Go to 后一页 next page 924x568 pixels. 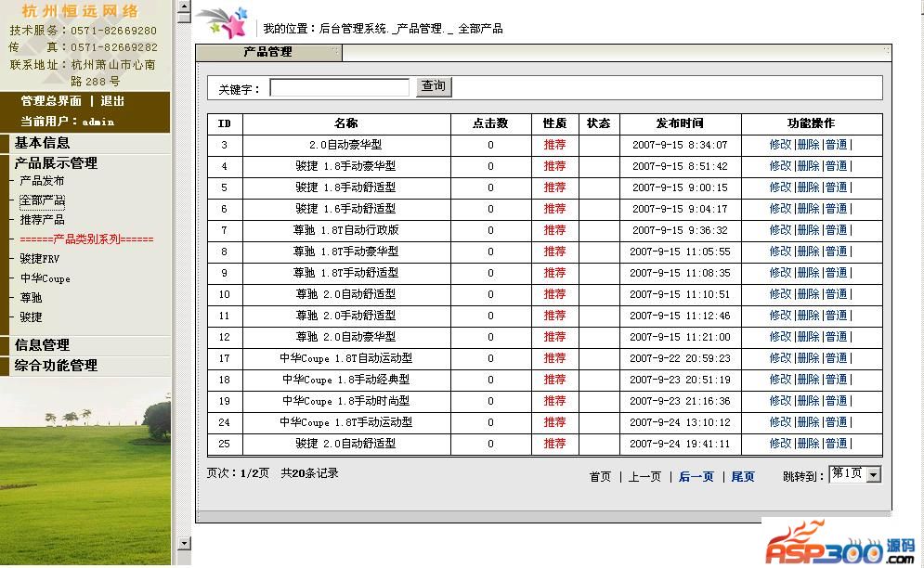click(696, 477)
